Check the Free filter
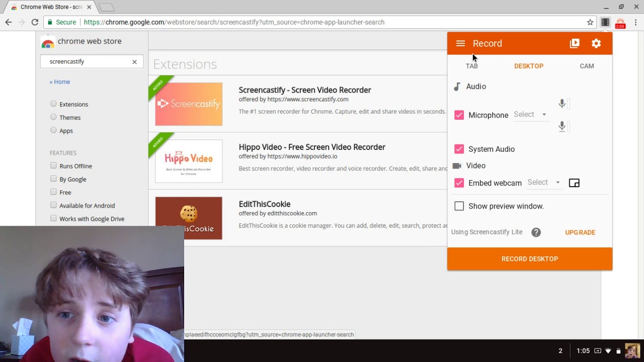 tap(53, 192)
